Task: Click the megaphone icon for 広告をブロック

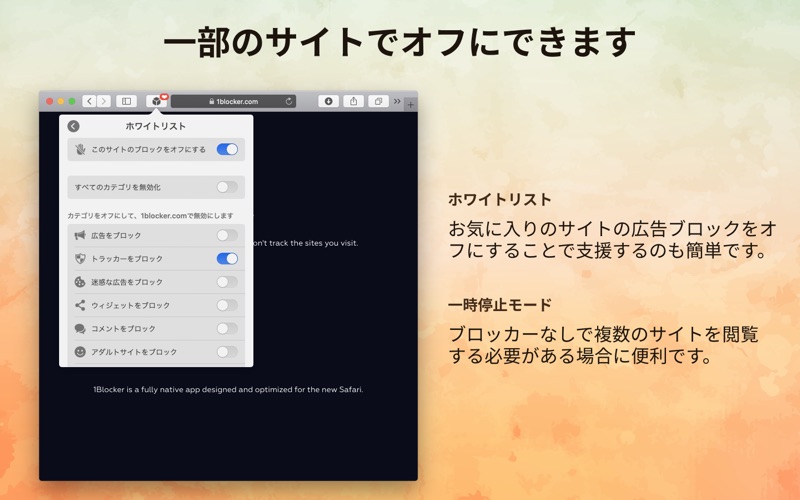Action: [80, 235]
